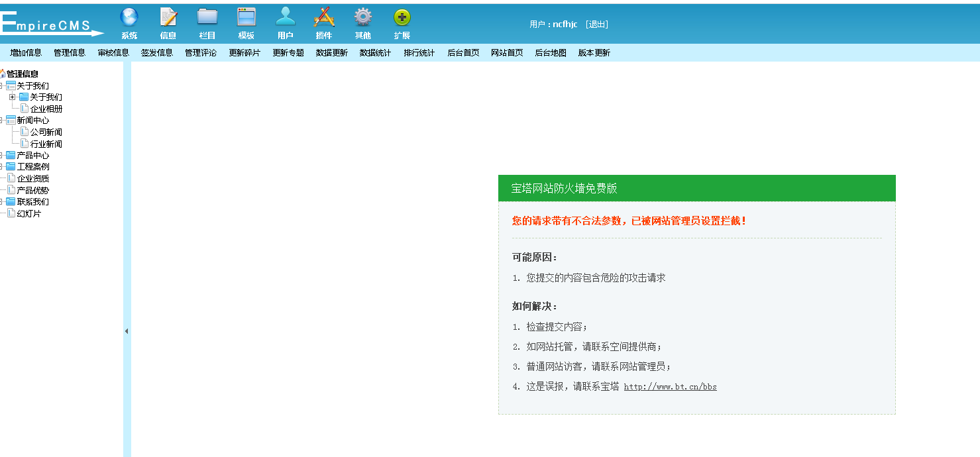Click the page icon next to 企业资质
This screenshot has height=457, width=980.
[x=11, y=178]
